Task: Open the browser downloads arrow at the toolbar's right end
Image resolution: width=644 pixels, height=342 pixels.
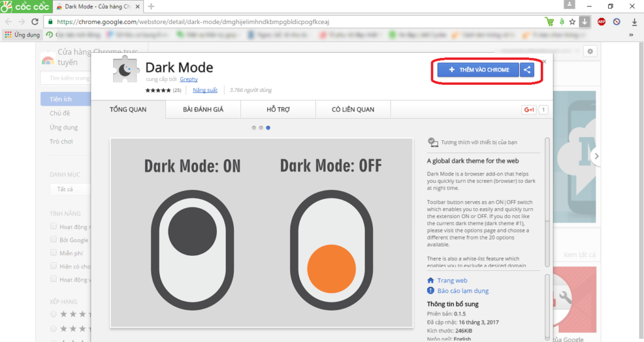Action: click(x=633, y=21)
